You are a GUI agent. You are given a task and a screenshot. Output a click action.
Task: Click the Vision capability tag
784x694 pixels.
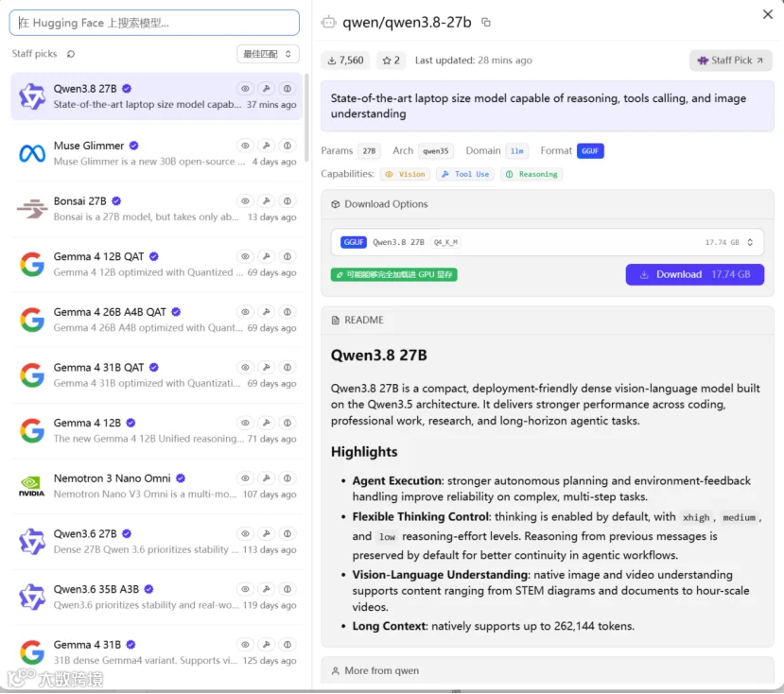[405, 174]
